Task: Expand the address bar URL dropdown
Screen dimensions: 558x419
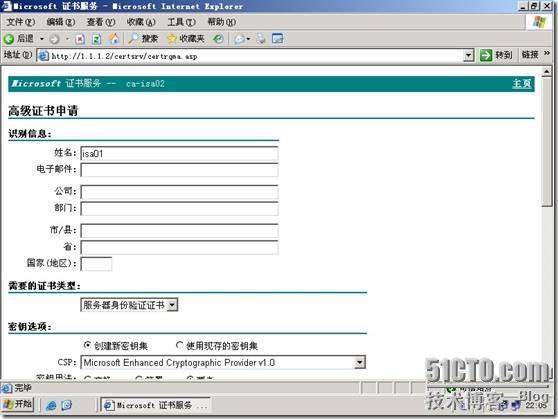Action: click(469, 56)
